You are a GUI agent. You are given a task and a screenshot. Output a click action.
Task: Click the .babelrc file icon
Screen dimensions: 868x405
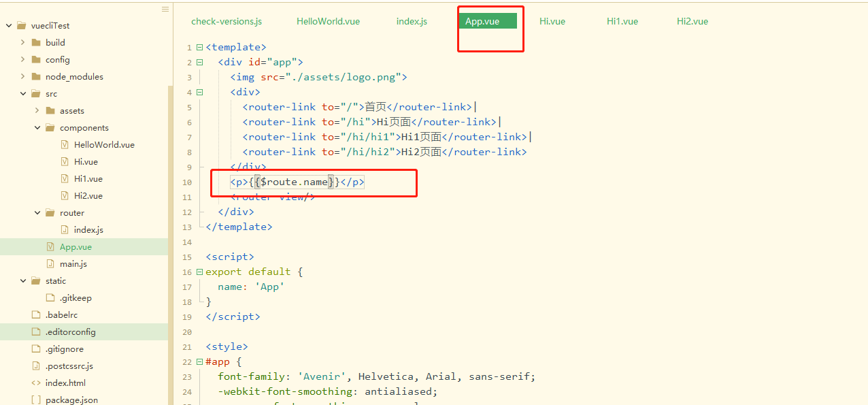(36, 314)
